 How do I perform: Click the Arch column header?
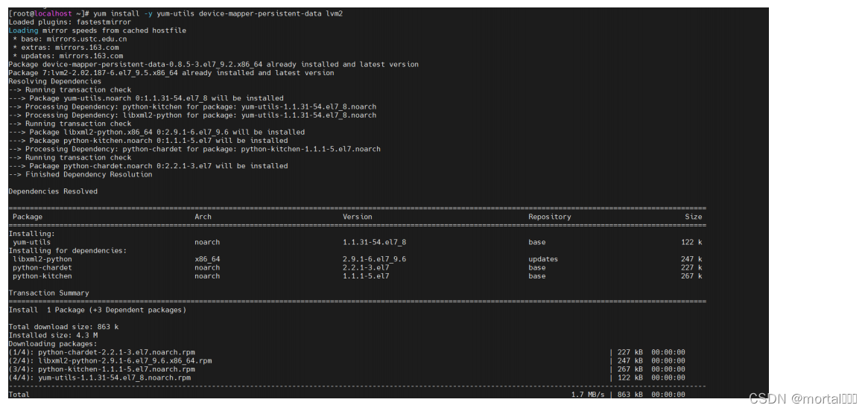[203, 217]
